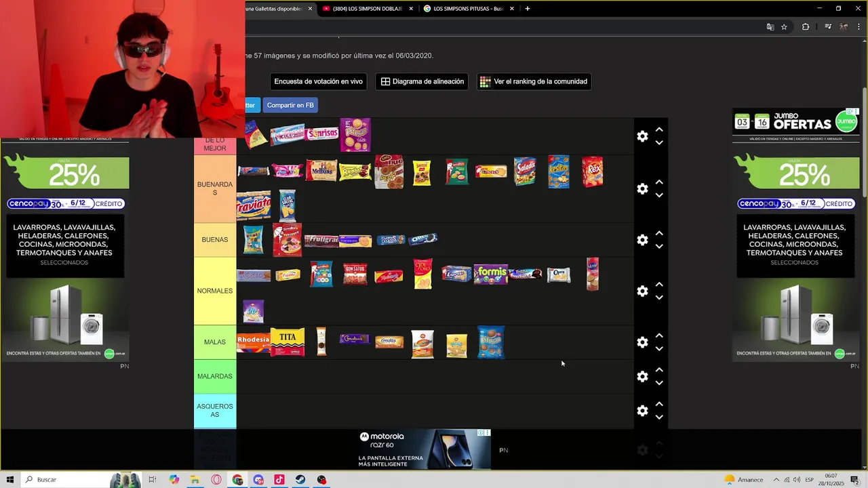Open Windows Start menu
The image size is (868, 488).
point(10,479)
